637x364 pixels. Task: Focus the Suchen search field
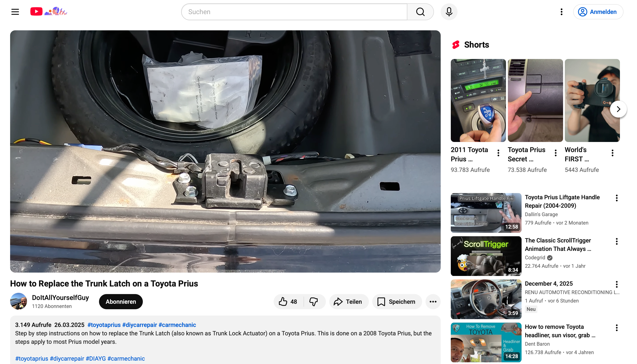[x=294, y=12]
